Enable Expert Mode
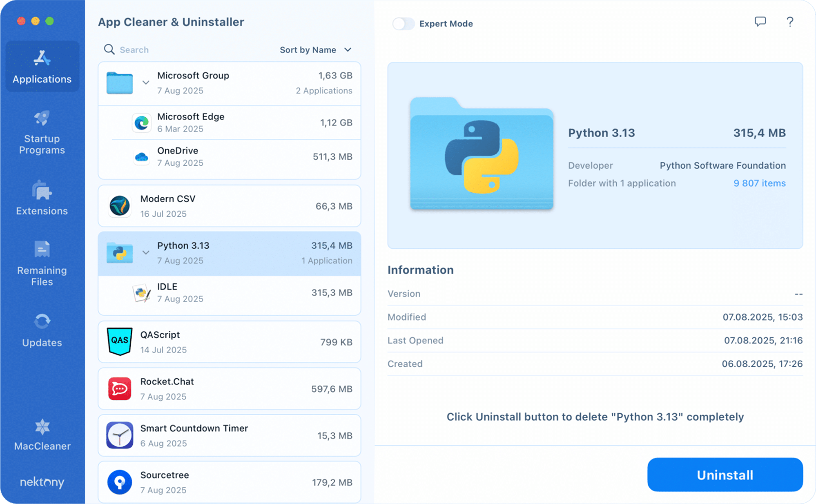 tap(404, 24)
